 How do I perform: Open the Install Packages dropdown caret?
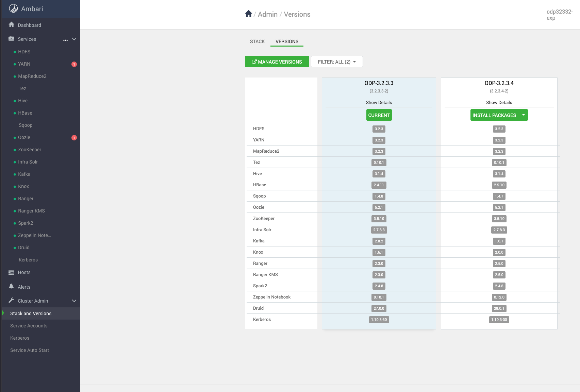[x=524, y=115]
